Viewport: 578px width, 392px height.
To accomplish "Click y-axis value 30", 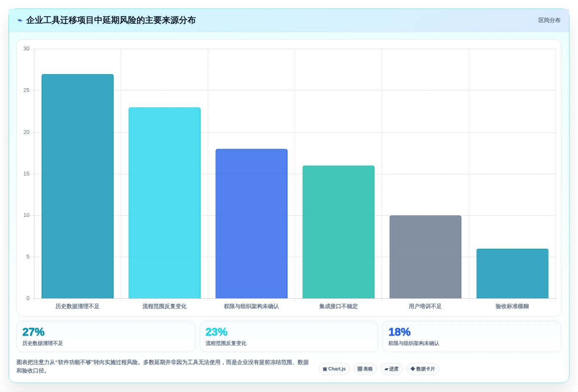I will [26, 49].
